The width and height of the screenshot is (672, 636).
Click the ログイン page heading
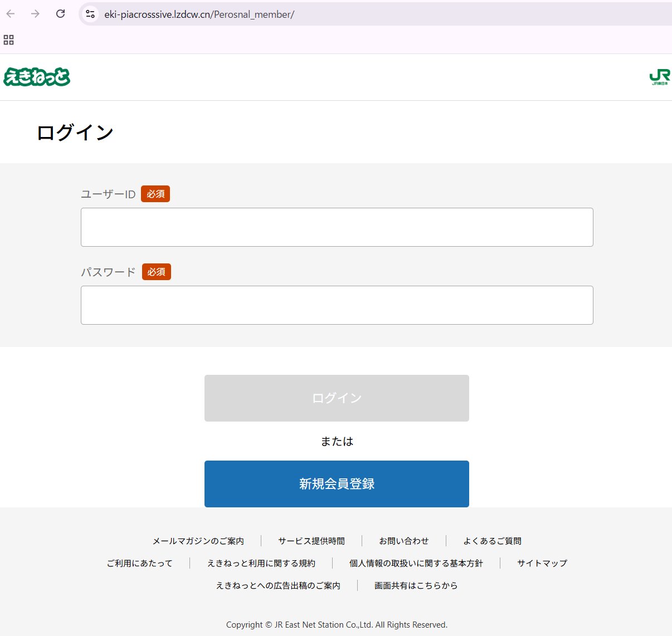pyautogui.click(x=75, y=133)
